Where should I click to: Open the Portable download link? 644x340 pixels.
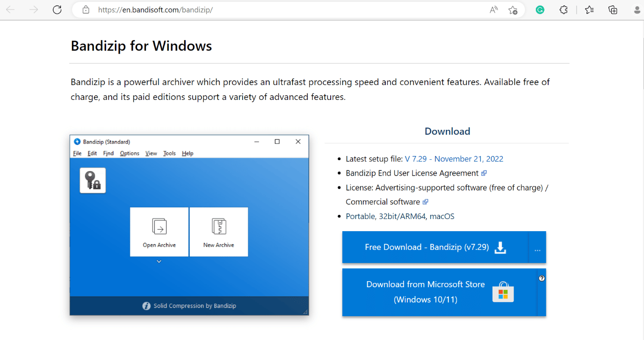(360, 216)
